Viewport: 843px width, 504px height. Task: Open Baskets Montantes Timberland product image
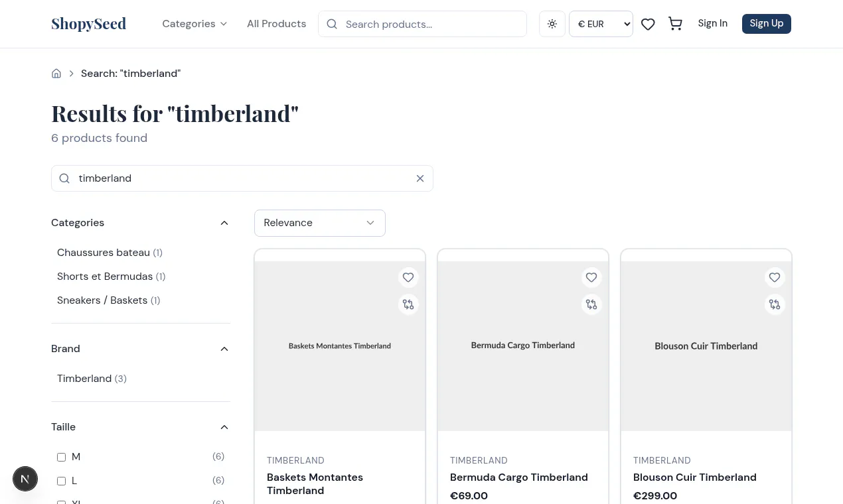click(x=340, y=346)
